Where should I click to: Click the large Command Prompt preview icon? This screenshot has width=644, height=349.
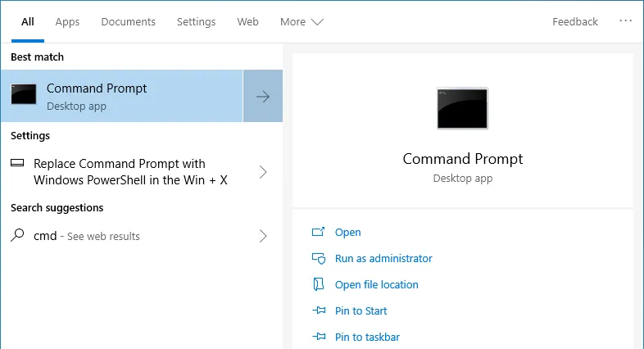point(462,108)
